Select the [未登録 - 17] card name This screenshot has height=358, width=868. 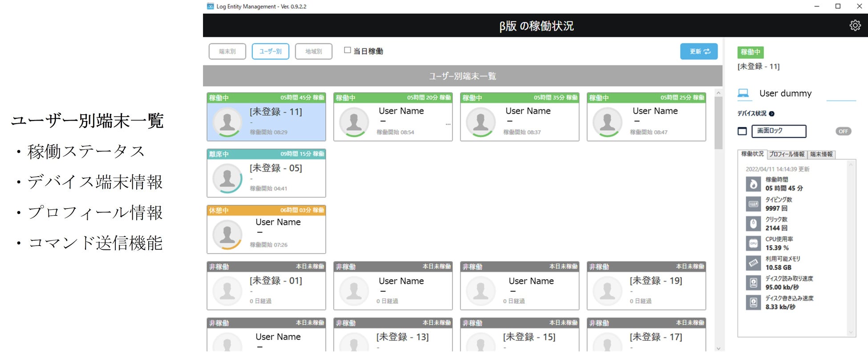(x=656, y=337)
